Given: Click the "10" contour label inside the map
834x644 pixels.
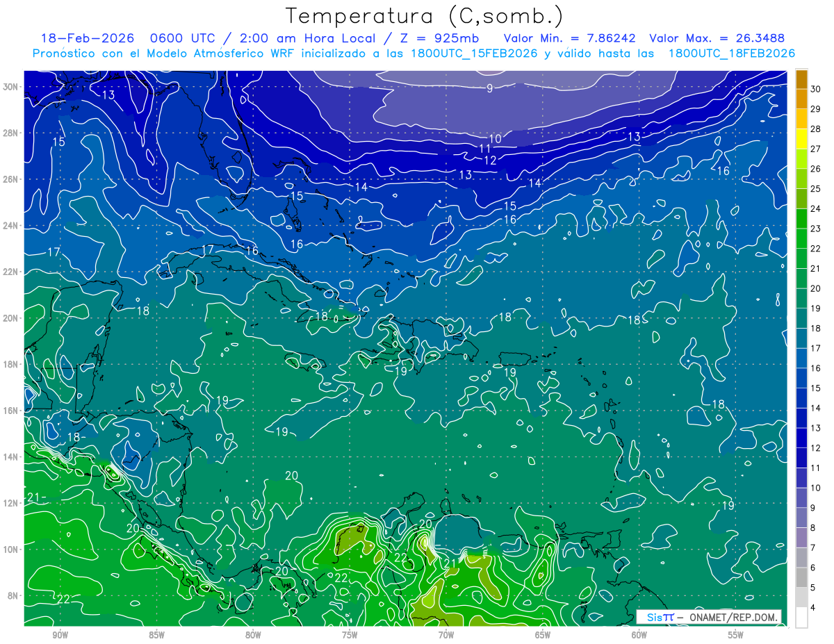Looking at the screenshot, I should [495, 139].
